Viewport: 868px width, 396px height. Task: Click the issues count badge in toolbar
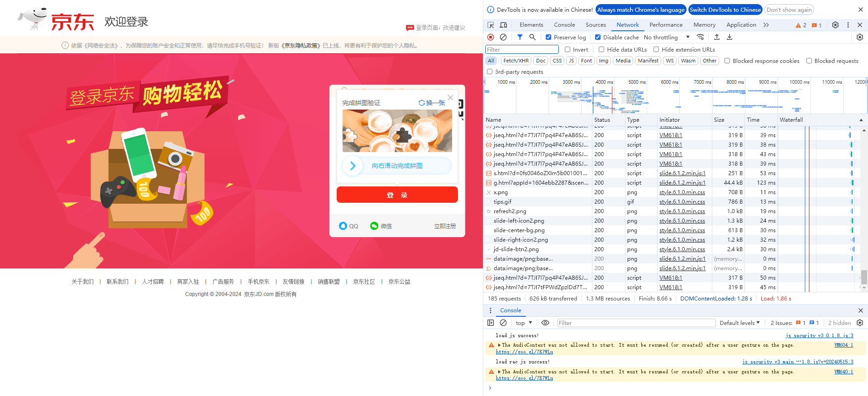click(817, 25)
